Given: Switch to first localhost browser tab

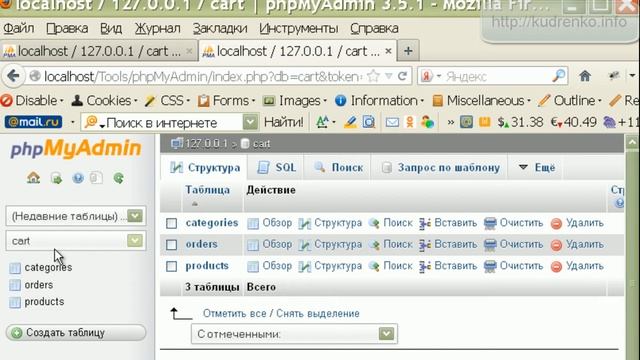Looking at the screenshot, I should pyautogui.click(x=98, y=51).
